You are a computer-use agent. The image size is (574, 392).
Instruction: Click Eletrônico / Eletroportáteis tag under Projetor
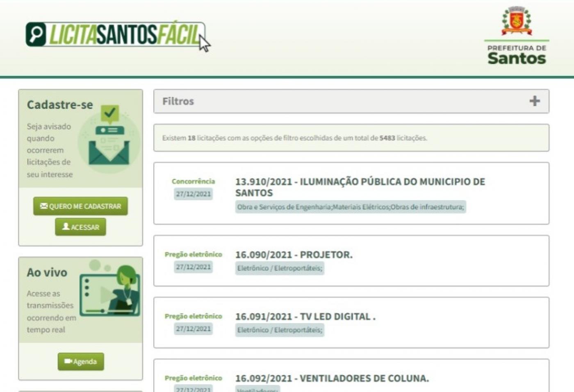[x=280, y=268]
